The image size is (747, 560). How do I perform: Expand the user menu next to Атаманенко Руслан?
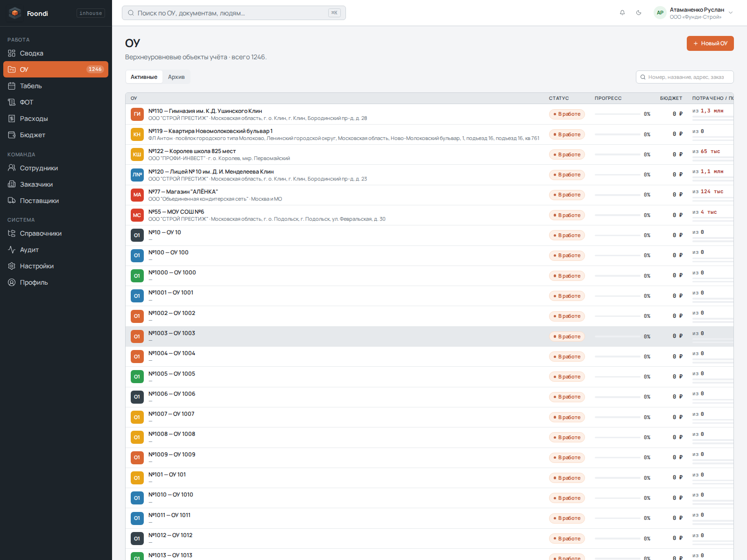[x=731, y=13]
